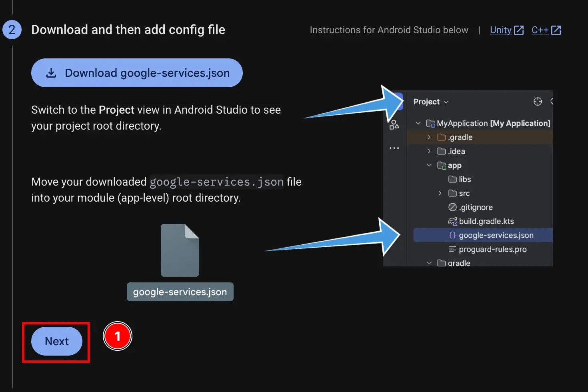588x392 pixels.
Task: Click the Structure tool window icon
Action: click(394, 125)
